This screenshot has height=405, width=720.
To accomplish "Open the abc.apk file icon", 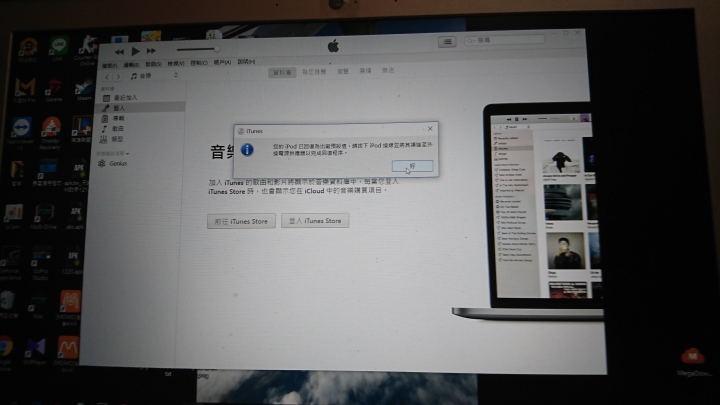I will [x=75, y=217].
